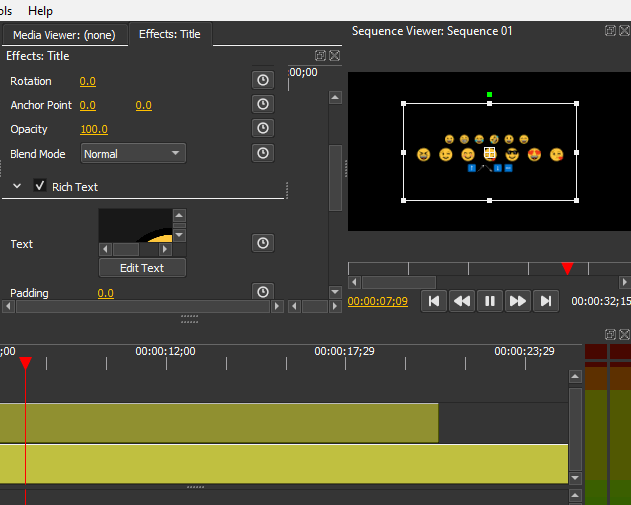Viewport: 631px width, 505px height.
Task: Click the fast forward button
Action: click(518, 301)
